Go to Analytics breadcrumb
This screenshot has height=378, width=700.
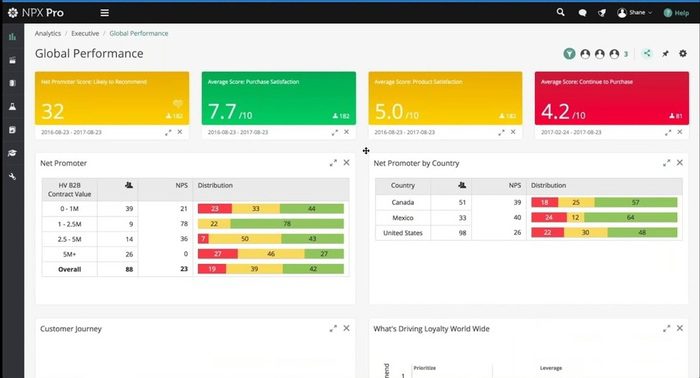click(48, 33)
